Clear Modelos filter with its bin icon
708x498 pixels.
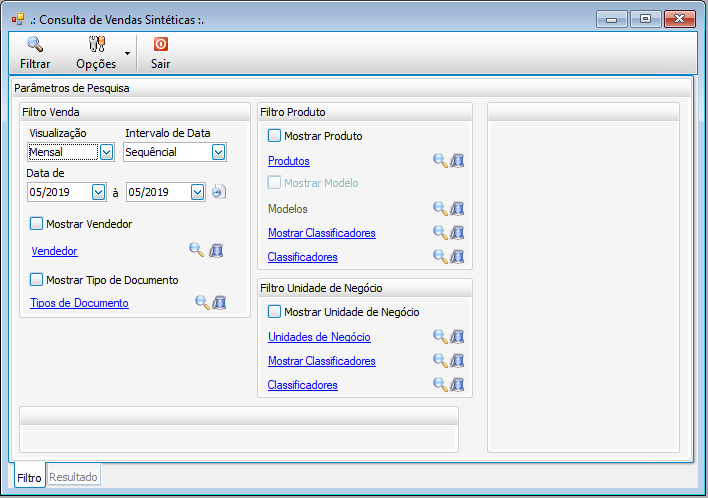[x=457, y=208]
